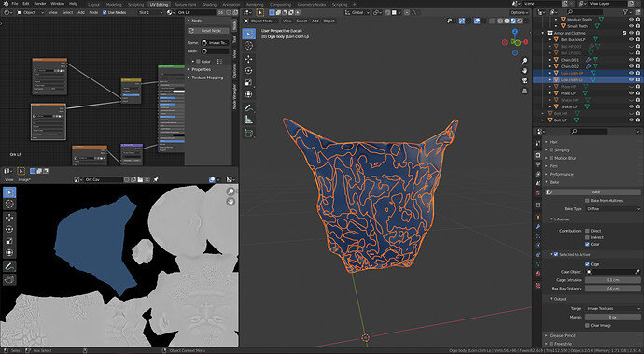Click the Margin value field
Viewport: 644px width, 354px height.
[613, 318]
